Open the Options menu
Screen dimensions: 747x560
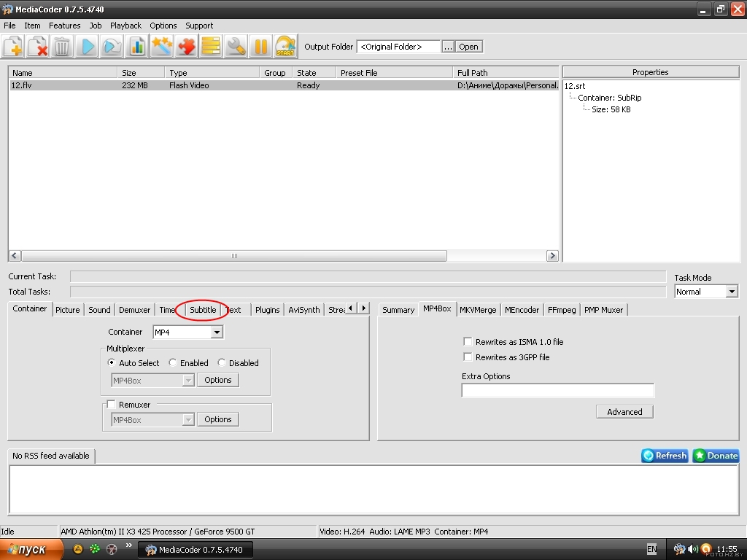163,26
